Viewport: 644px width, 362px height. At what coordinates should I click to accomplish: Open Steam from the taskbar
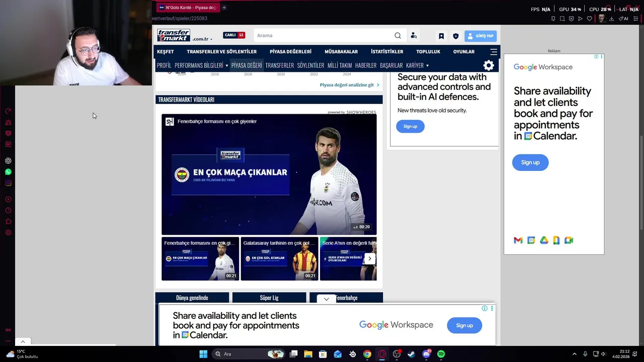pyautogui.click(x=411, y=354)
